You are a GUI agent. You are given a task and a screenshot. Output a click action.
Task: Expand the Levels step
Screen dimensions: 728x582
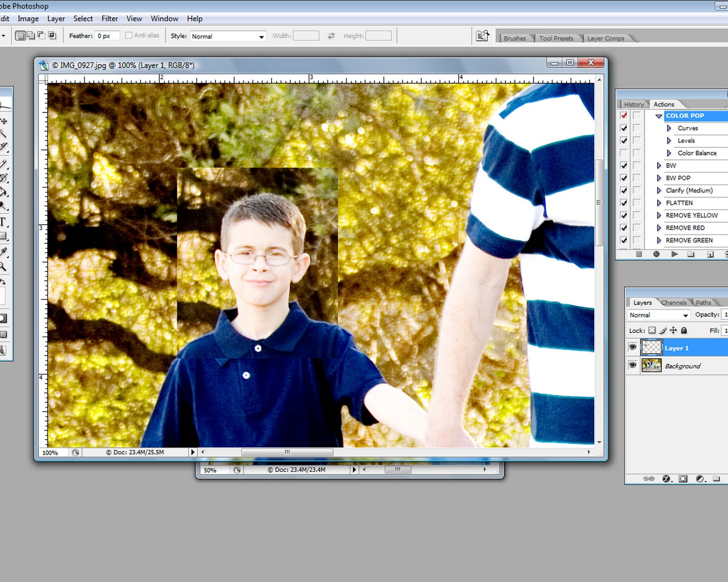669,140
